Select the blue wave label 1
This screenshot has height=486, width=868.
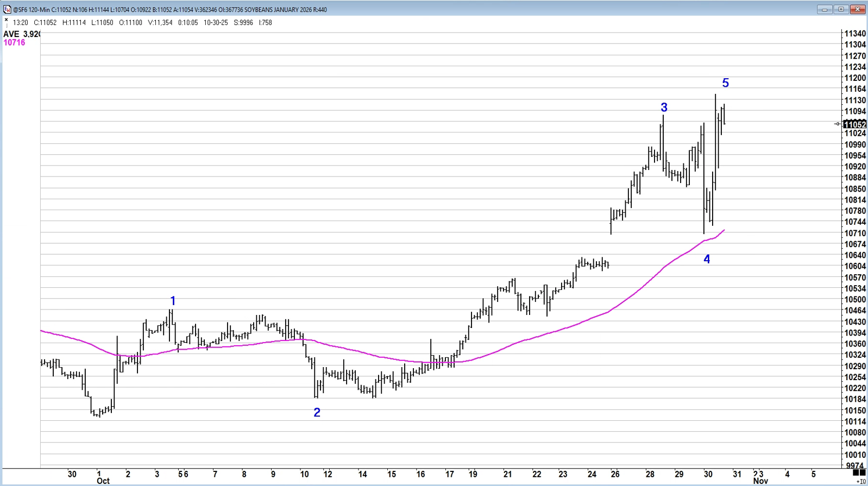pyautogui.click(x=173, y=301)
